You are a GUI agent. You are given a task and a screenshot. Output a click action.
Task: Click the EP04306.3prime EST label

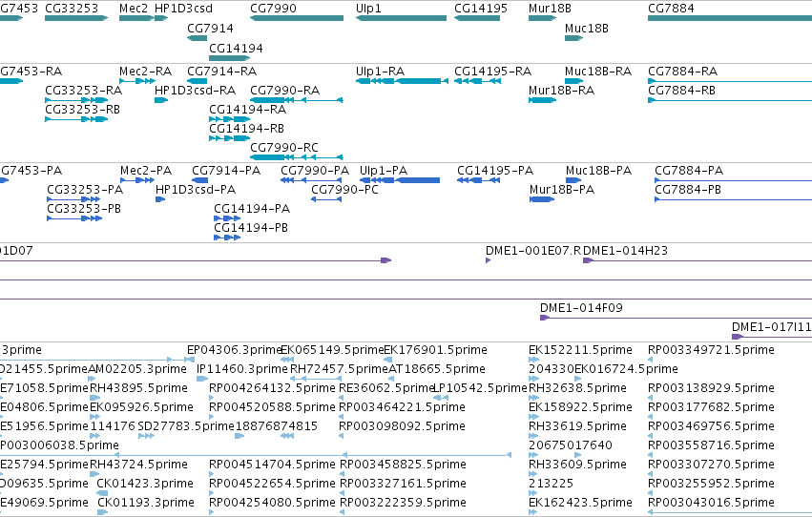pos(234,350)
